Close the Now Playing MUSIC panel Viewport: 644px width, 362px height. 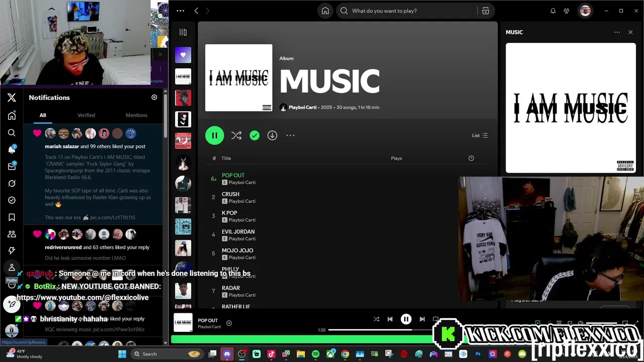coord(630,32)
